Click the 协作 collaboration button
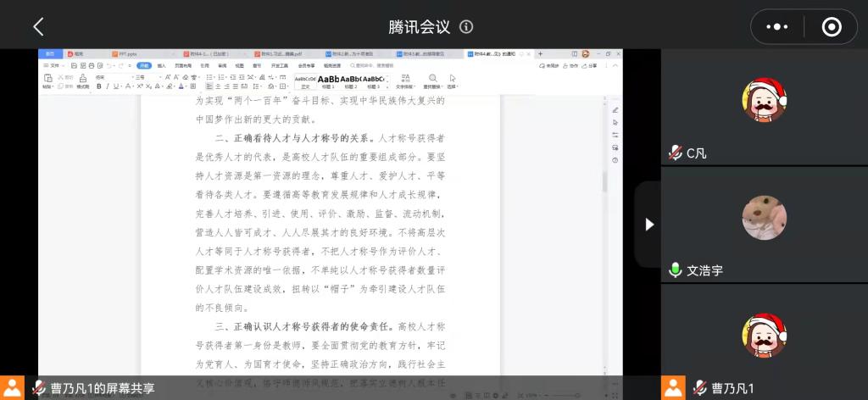 point(572,65)
